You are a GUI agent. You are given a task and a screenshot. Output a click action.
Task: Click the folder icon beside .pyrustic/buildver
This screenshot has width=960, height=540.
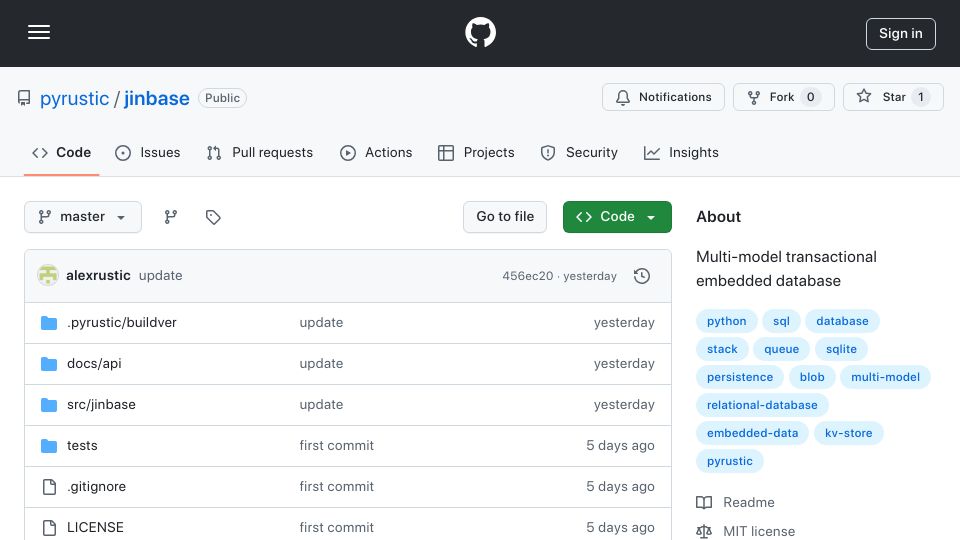[x=49, y=323]
